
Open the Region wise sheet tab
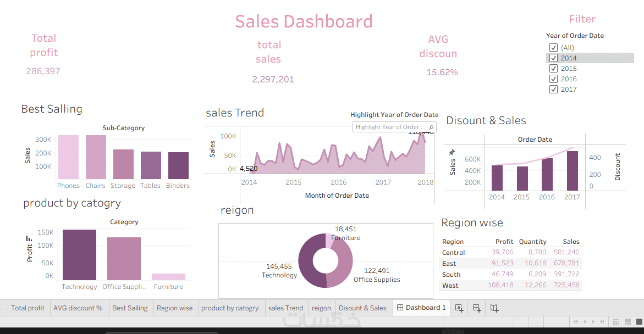pyautogui.click(x=174, y=308)
